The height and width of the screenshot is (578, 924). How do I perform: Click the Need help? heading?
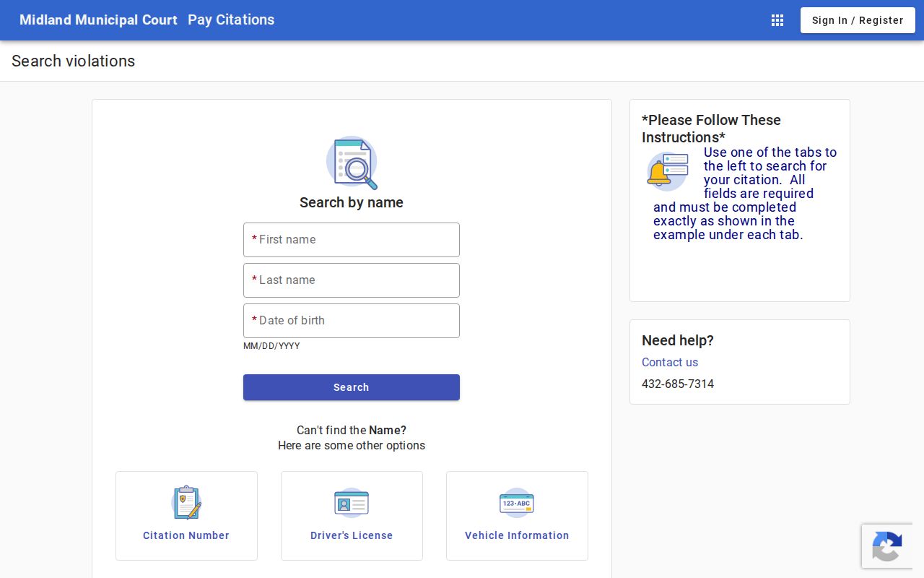(x=678, y=341)
